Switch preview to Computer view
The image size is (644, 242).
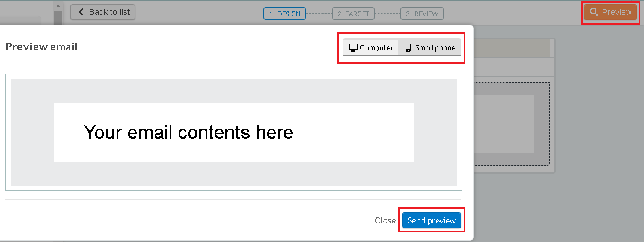point(371,47)
